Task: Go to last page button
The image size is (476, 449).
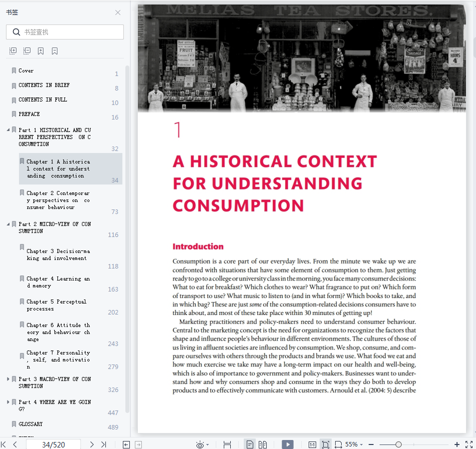Action: coord(103,444)
